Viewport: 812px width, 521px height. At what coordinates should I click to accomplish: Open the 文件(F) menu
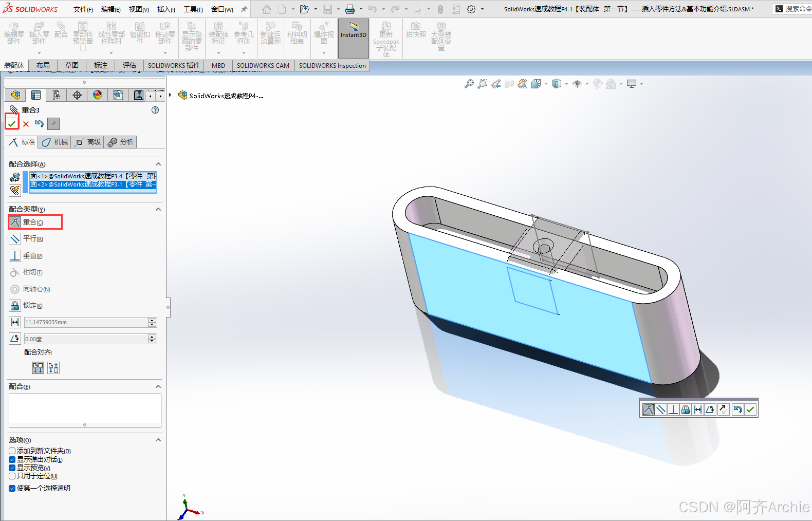coord(83,9)
